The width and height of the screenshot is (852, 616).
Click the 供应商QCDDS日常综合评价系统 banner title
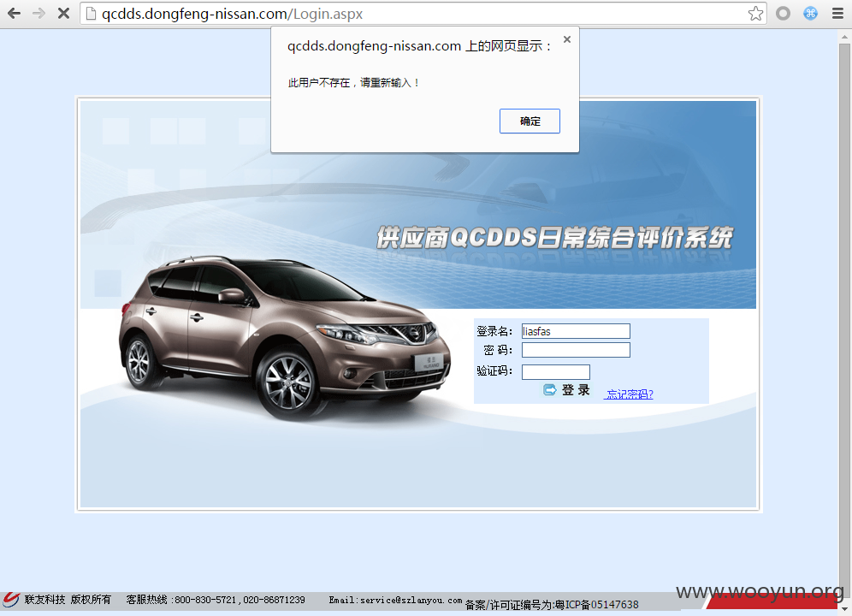tap(554, 238)
